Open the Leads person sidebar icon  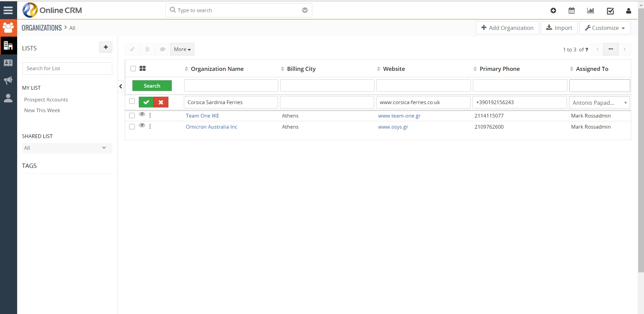8,98
